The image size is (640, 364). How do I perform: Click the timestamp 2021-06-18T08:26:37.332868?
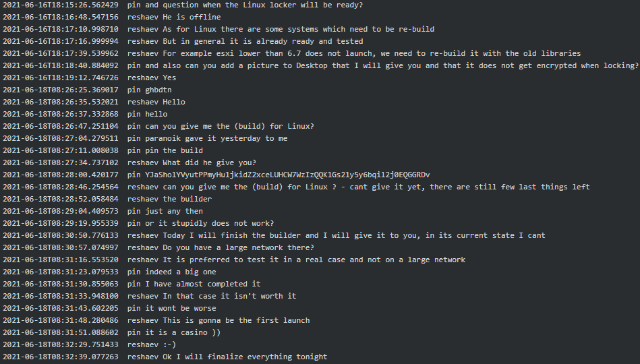point(61,115)
